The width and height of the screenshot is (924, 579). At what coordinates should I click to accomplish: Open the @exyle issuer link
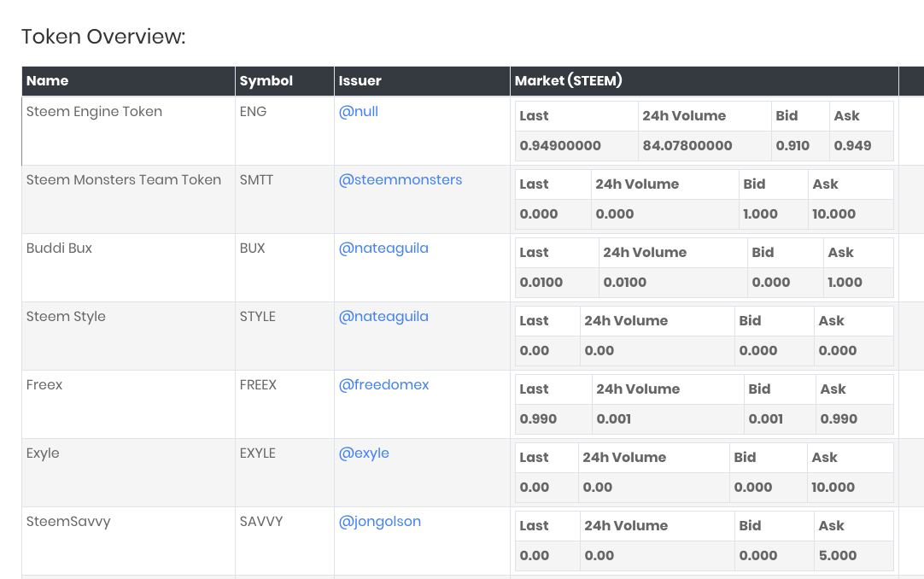pos(364,453)
